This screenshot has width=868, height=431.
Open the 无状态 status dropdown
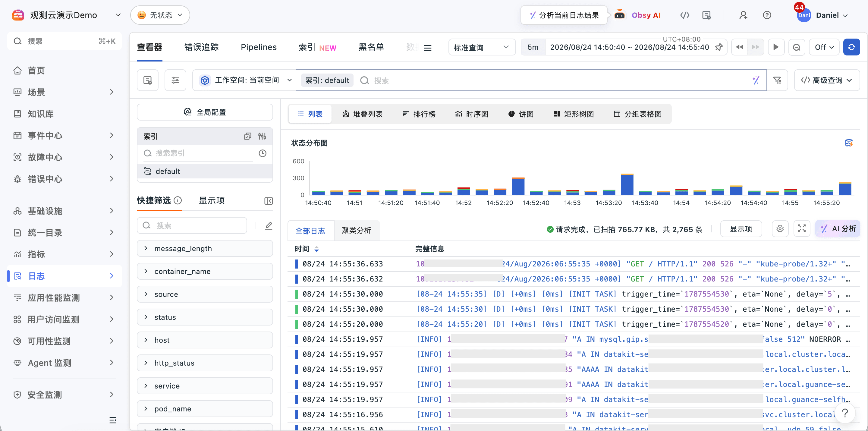(160, 15)
